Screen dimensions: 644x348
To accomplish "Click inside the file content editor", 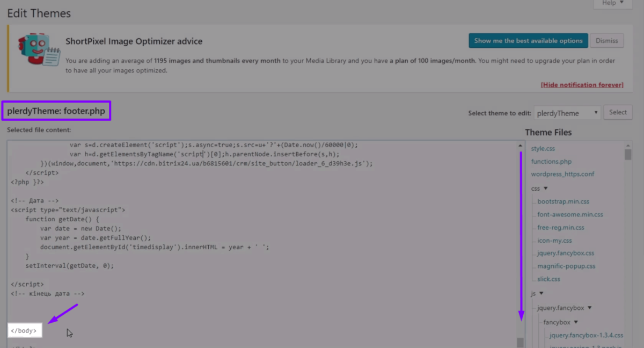I will tap(241, 242).
